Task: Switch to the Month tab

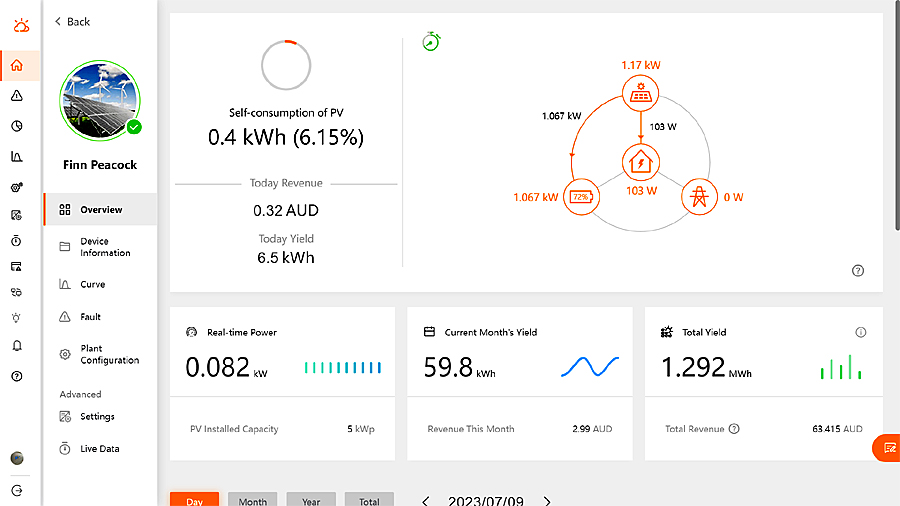Action: (253, 499)
